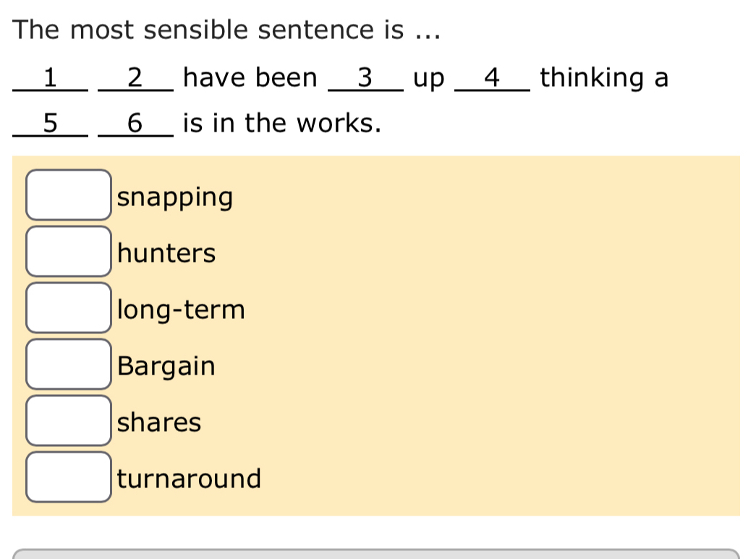Click the input box beside "Bargain"
This screenshot has width=756, height=559.
(67, 365)
